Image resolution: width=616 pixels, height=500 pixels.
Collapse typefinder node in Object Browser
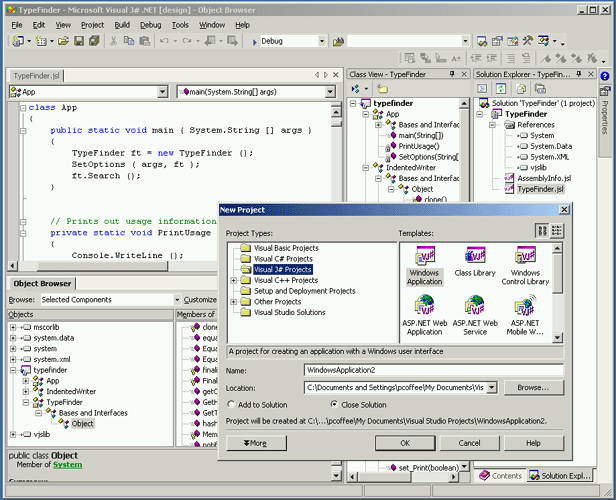(13, 370)
